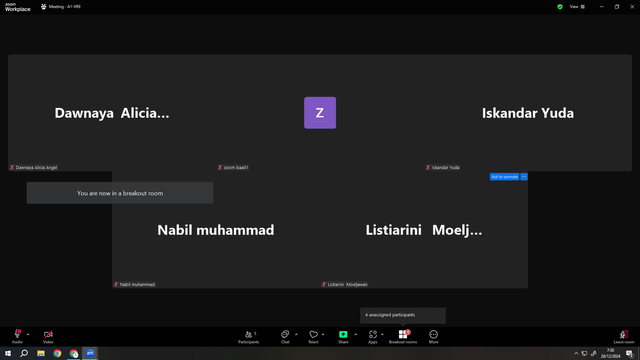Open Windows notification center

629,353
